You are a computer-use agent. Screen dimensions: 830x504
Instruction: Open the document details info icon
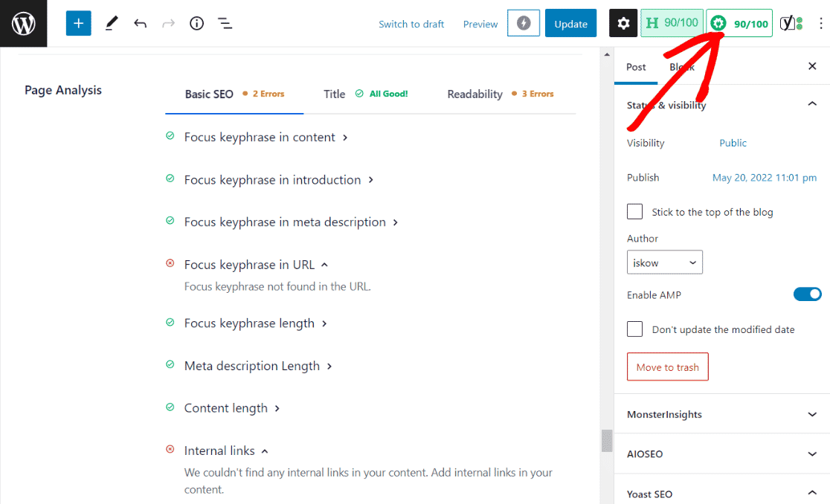(x=196, y=24)
